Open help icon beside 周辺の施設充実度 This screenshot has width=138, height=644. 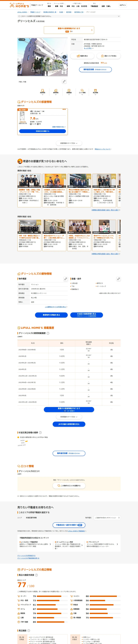[37, 575]
